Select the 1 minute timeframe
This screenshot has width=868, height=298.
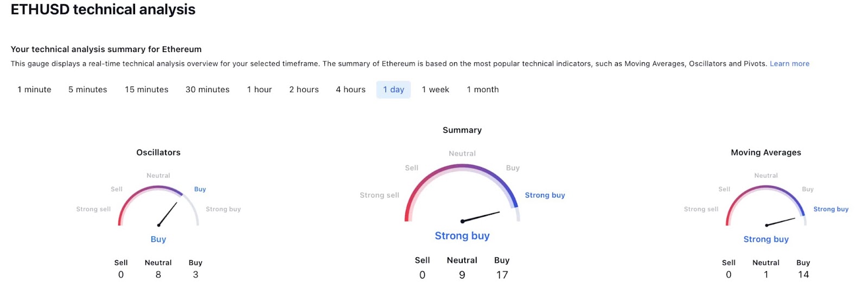click(x=34, y=89)
